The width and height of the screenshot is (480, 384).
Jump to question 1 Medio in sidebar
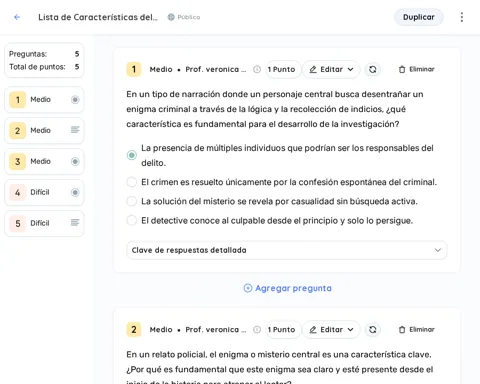(44, 100)
